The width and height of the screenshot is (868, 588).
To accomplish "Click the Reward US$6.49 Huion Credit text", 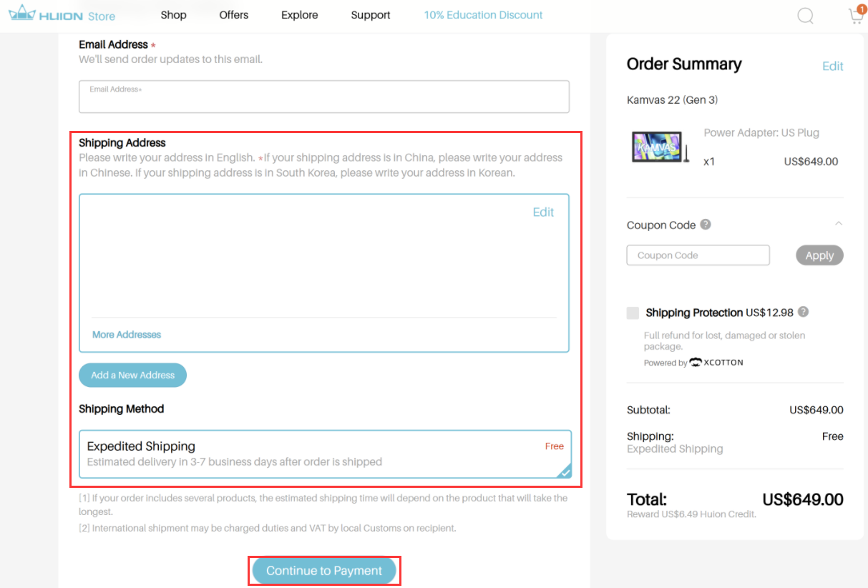I will [x=691, y=514].
